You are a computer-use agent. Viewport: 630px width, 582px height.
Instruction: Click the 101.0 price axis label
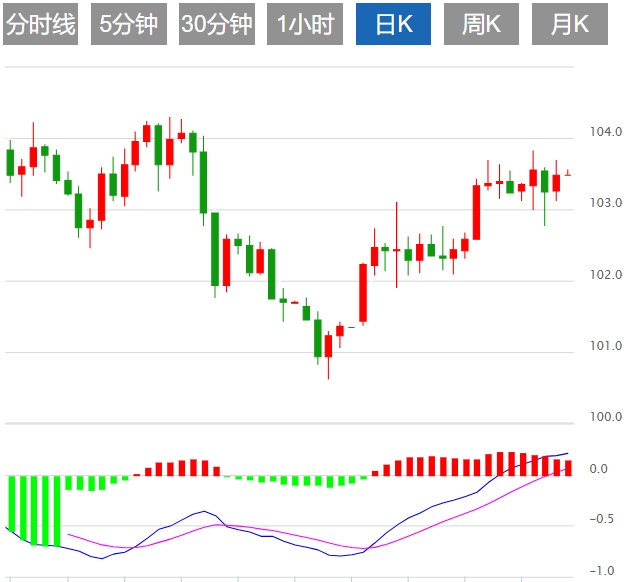coord(606,346)
